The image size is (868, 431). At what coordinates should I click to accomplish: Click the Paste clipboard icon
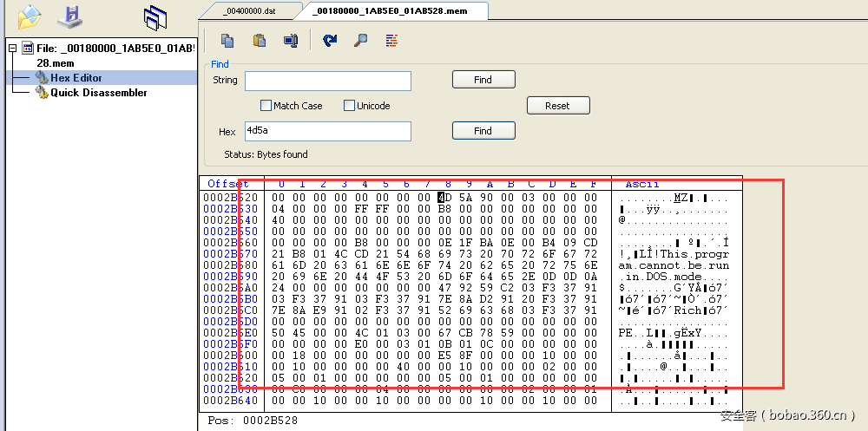[259, 40]
